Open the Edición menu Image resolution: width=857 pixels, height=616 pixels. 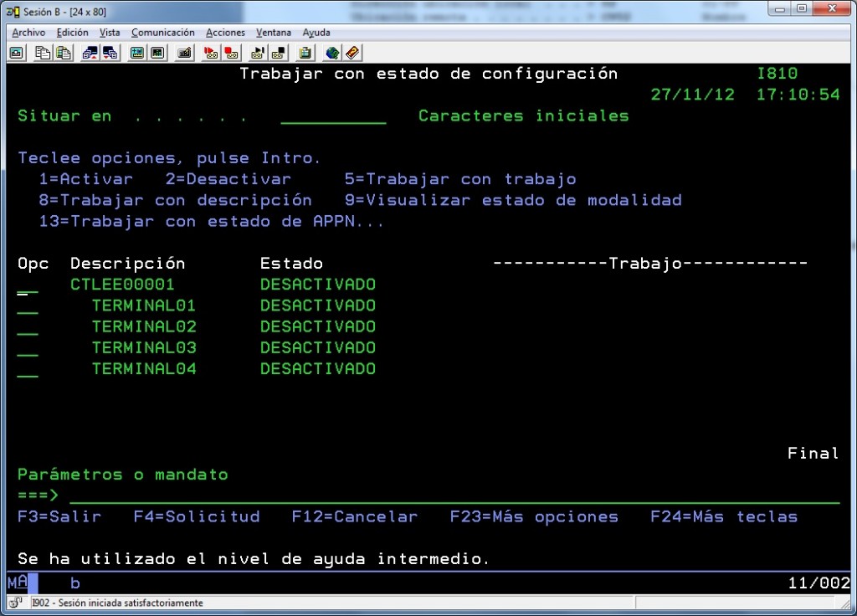[72, 33]
